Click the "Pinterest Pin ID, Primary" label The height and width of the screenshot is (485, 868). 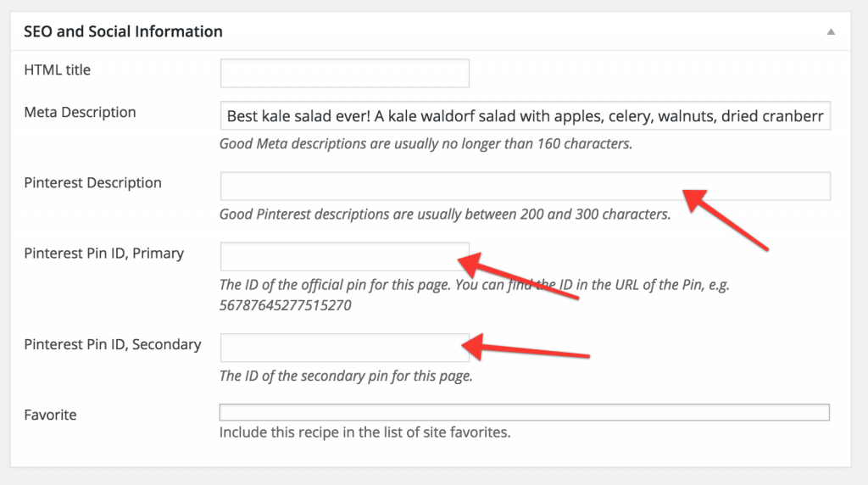click(103, 254)
